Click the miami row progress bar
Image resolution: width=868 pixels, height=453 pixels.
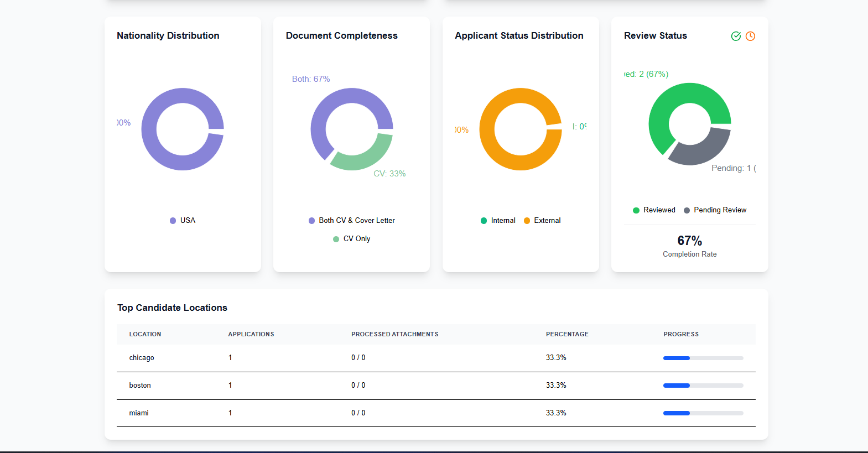tap(703, 413)
